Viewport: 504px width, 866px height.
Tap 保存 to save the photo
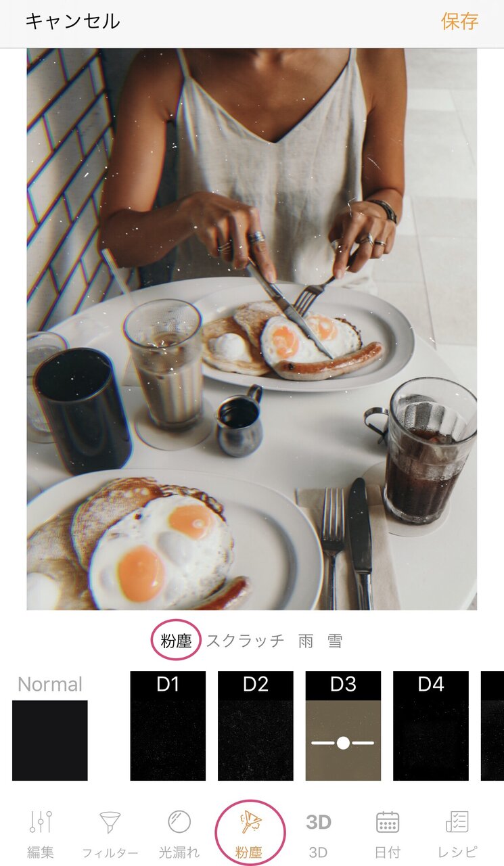click(460, 21)
